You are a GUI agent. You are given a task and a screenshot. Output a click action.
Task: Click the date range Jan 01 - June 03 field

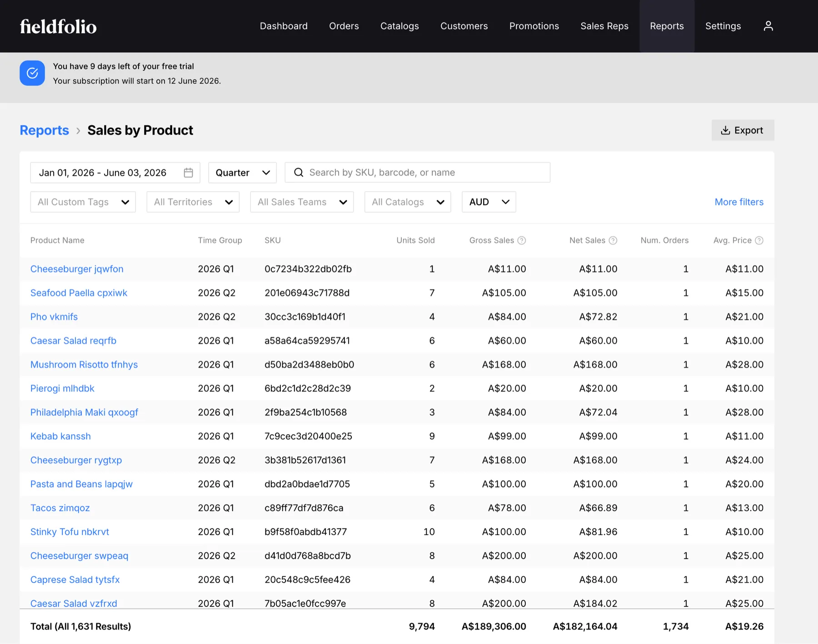[115, 173]
